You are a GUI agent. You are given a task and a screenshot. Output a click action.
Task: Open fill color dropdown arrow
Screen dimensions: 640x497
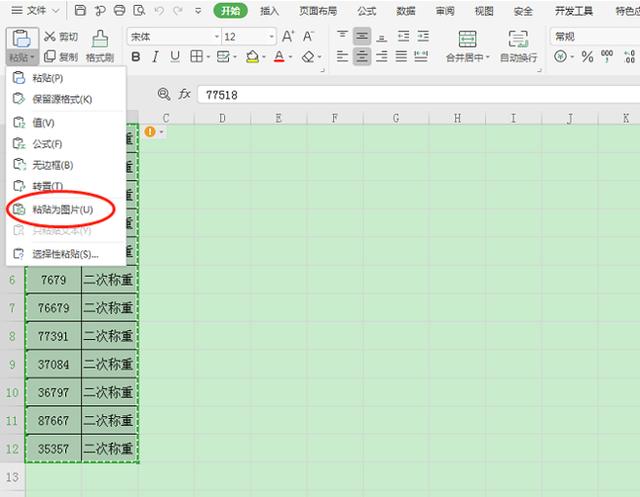point(264,57)
